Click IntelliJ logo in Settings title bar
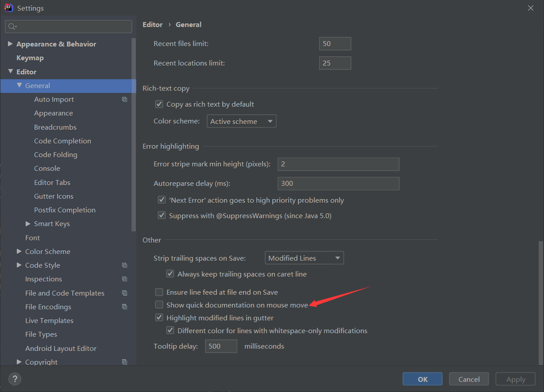 (9, 8)
